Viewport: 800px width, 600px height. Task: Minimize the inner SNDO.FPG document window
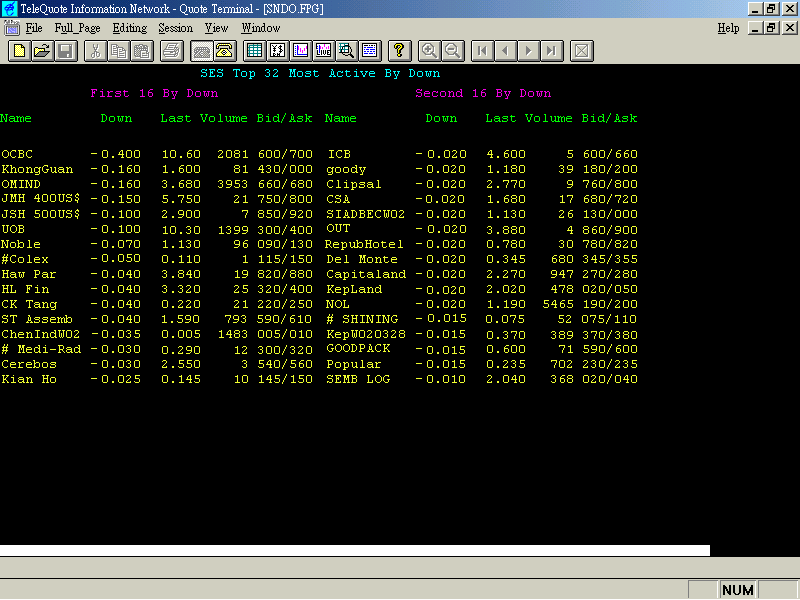coord(756,28)
